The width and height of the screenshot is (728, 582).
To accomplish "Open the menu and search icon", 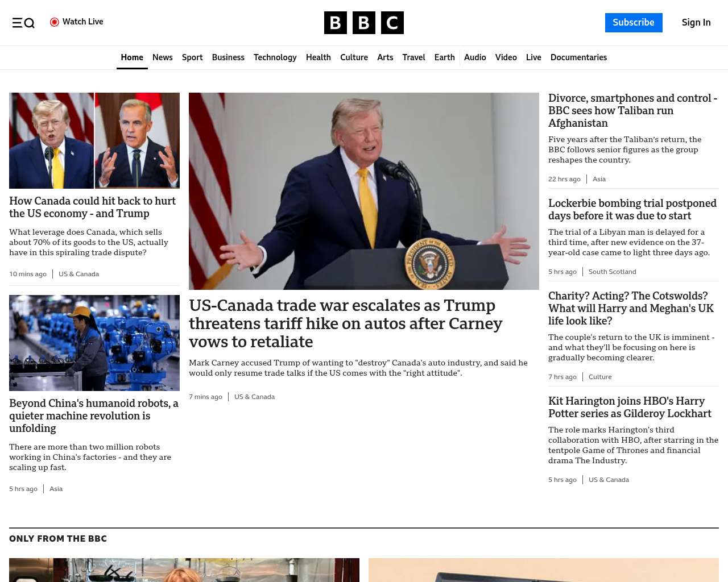I will coord(23,23).
